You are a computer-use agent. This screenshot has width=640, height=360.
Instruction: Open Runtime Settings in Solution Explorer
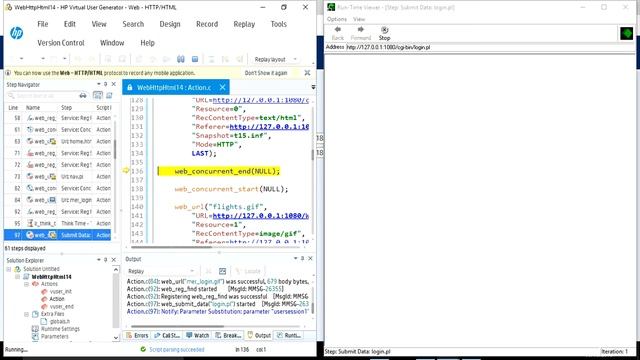(60, 329)
